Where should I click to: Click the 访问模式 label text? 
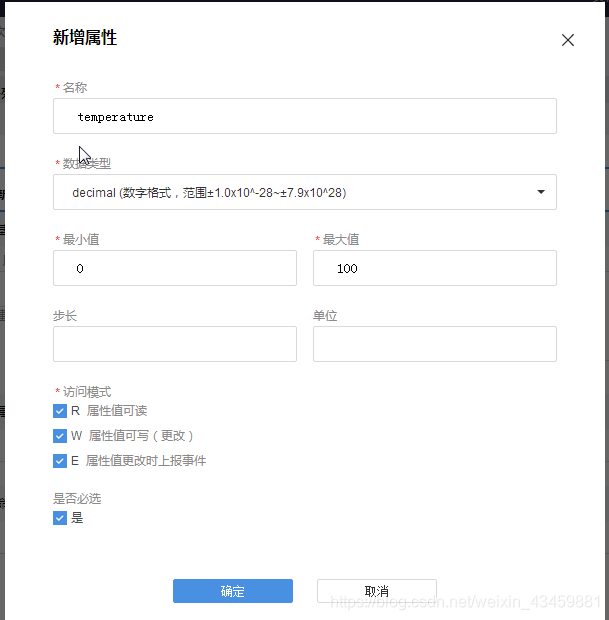[x=87, y=392]
